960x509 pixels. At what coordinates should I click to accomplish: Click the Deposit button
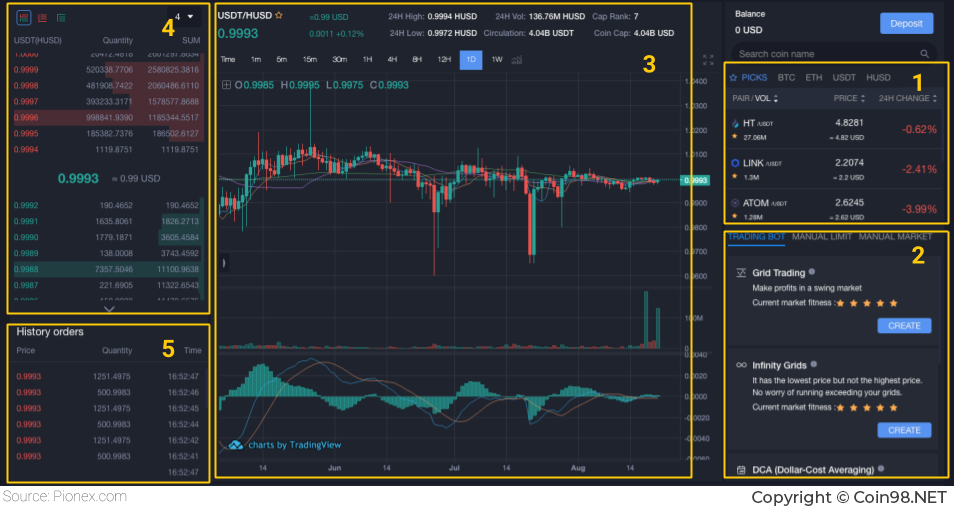pyautogui.click(x=906, y=23)
